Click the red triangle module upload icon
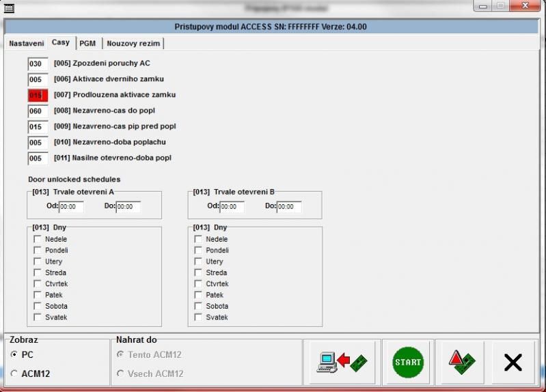The image size is (546, 392). click(x=459, y=363)
